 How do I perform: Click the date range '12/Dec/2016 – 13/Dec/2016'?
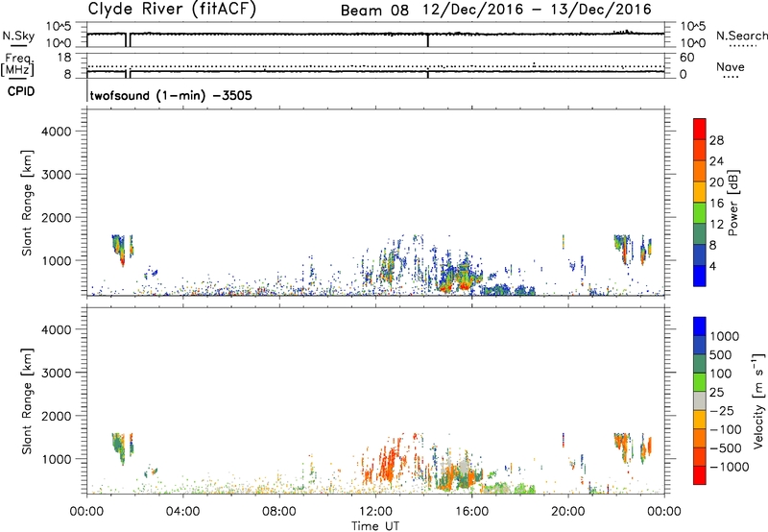(537, 10)
